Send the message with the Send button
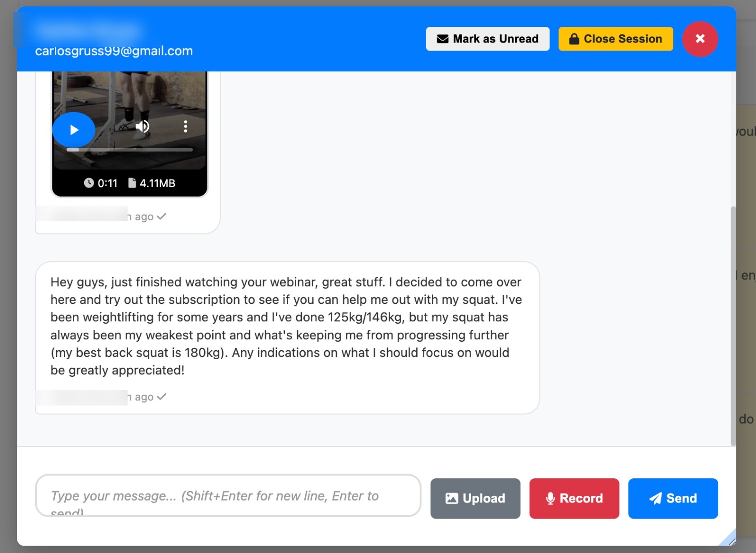Image resolution: width=756 pixels, height=553 pixels. [x=673, y=498]
